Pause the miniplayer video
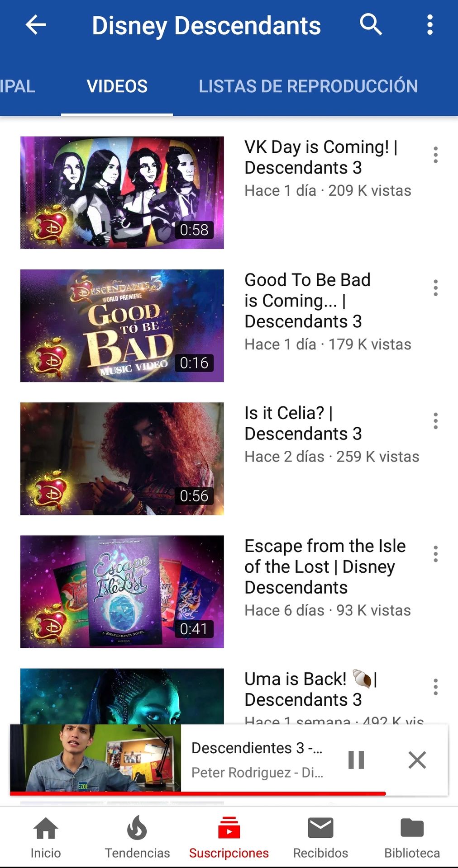Viewport: 458px width, 868px height. (x=356, y=760)
